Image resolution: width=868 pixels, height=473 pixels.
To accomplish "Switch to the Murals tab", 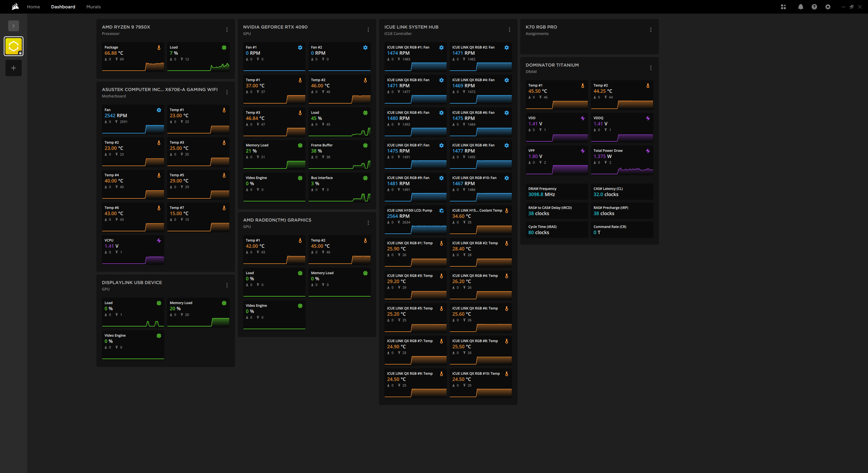I will [x=93, y=7].
